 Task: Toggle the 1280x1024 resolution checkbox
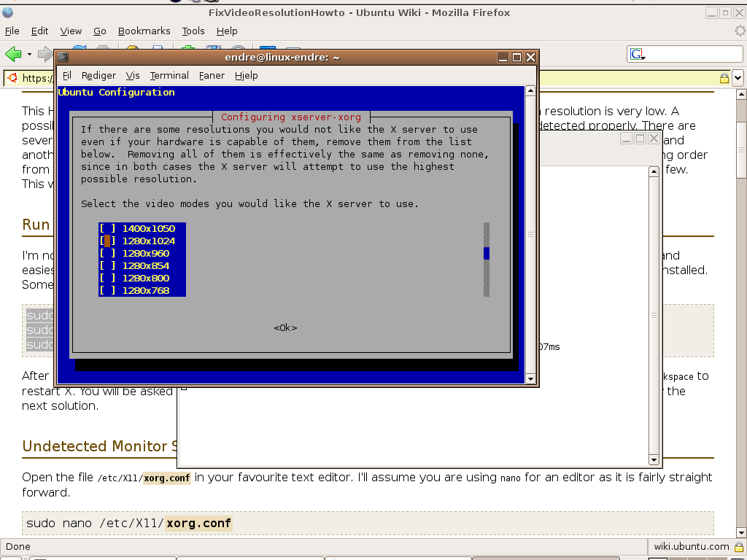point(107,241)
